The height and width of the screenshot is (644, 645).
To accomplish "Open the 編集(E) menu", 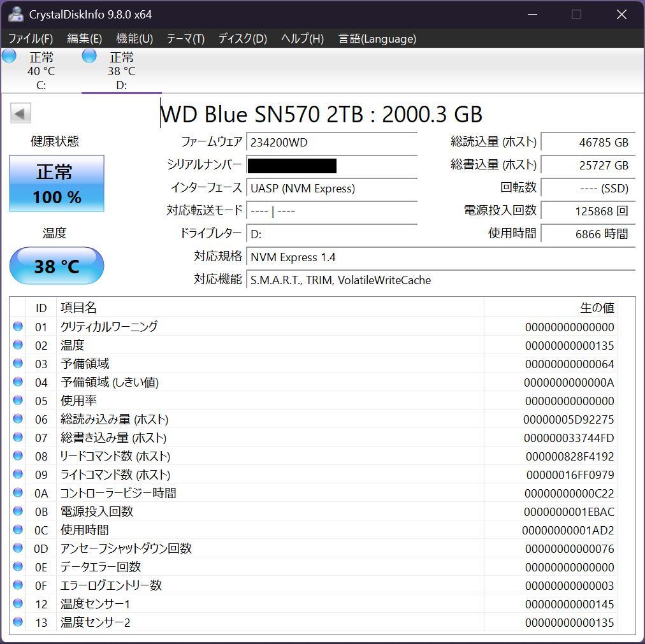I will (x=84, y=39).
